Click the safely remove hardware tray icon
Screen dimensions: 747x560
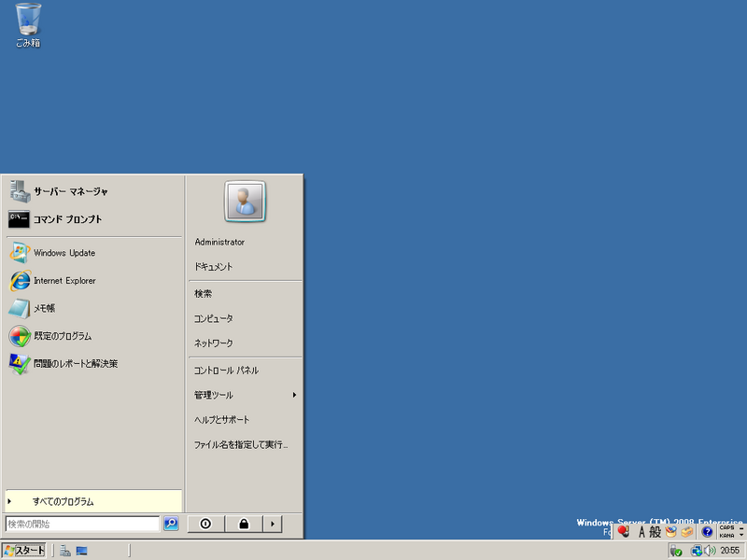675,551
